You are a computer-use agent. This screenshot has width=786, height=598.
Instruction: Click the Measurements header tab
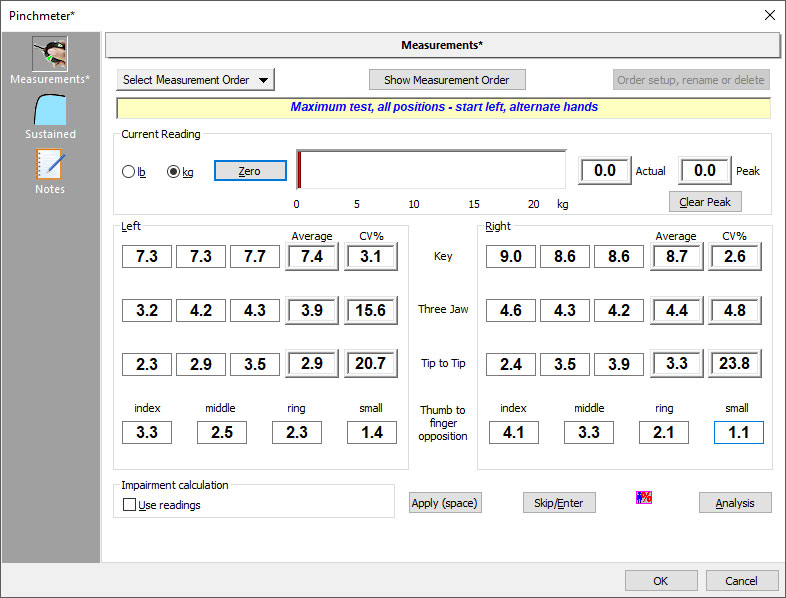442,45
